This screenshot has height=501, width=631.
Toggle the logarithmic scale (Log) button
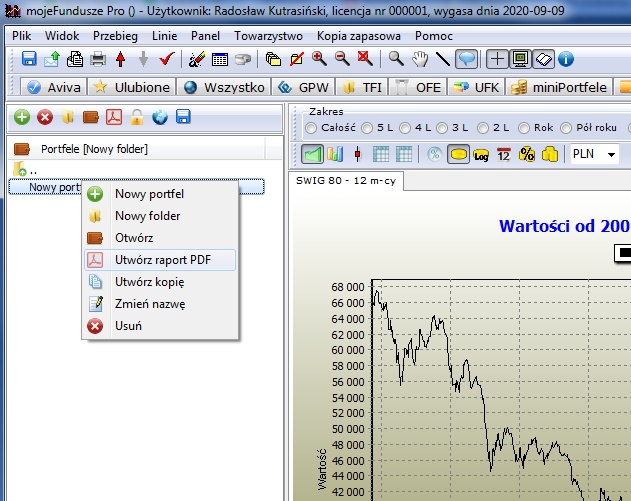(481, 155)
